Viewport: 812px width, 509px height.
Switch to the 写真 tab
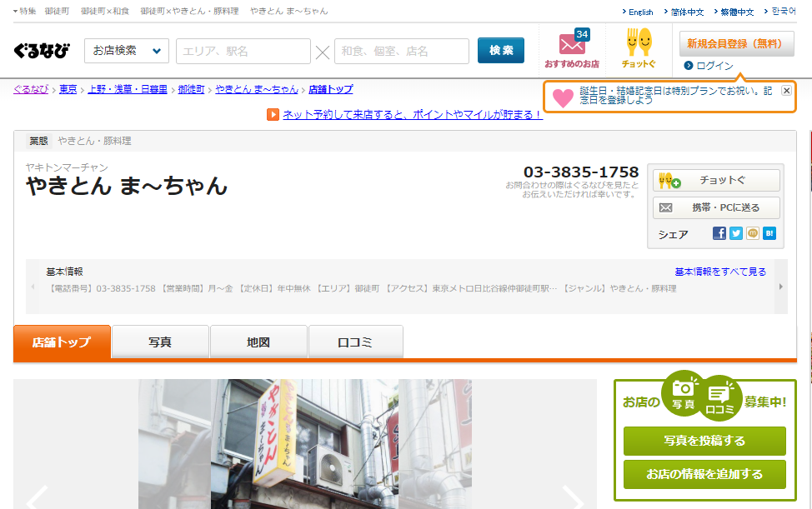160,342
